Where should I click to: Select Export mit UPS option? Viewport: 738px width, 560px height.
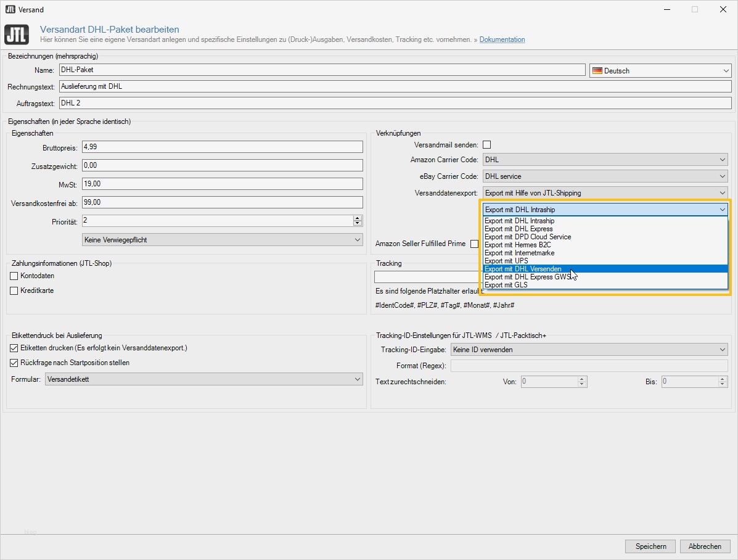pyautogui.click(x=506, y=261)
